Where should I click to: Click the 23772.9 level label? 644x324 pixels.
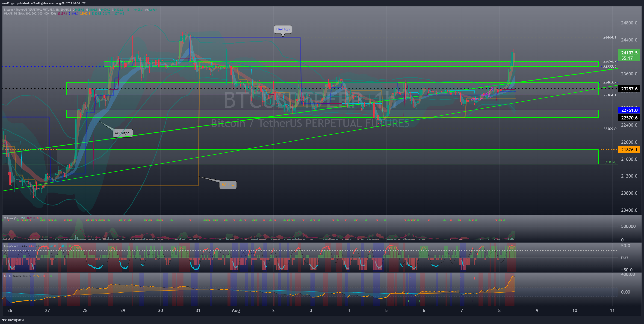click(610, 67)
